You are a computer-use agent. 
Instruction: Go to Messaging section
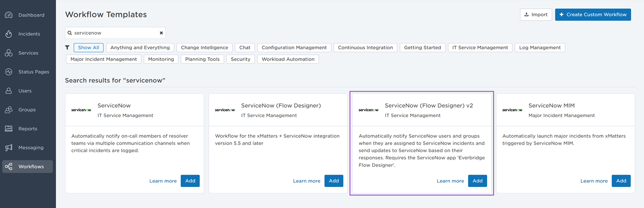click(31, 148)
